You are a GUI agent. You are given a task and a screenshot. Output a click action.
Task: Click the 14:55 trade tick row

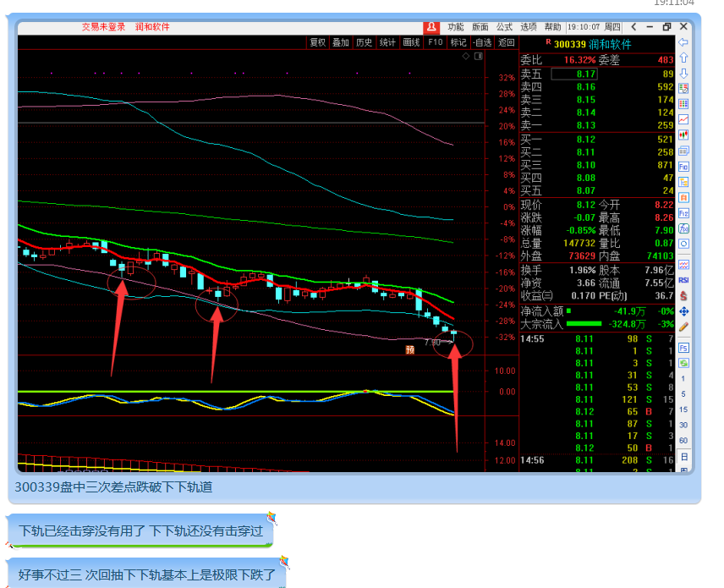pos(597,339)
